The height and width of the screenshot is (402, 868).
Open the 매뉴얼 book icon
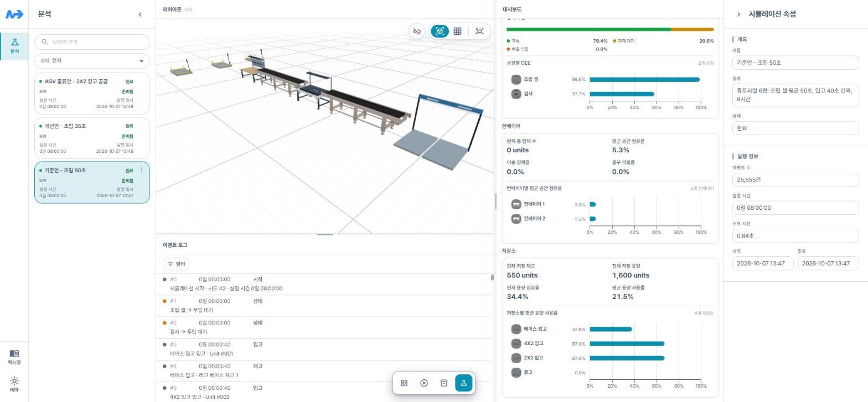click(x=14, y=357)
